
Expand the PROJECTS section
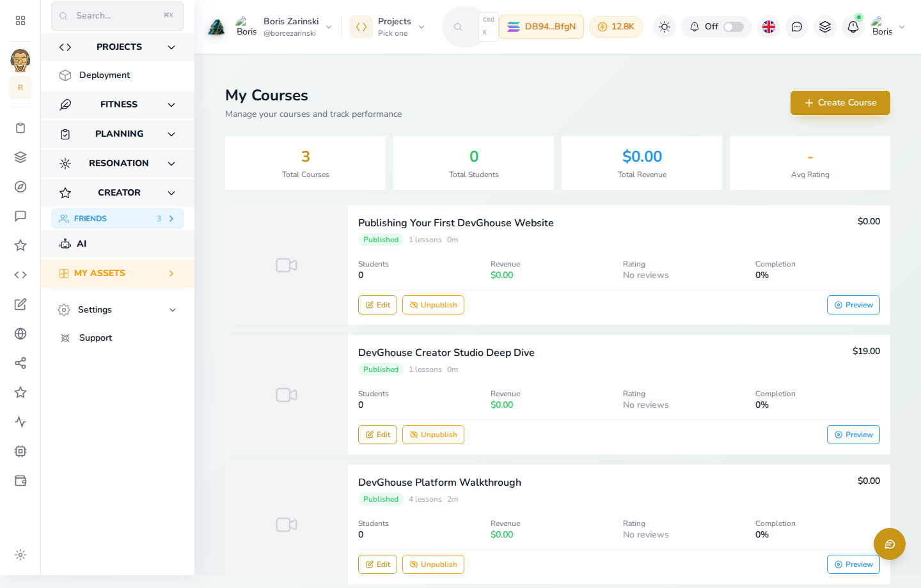(118, 47)
